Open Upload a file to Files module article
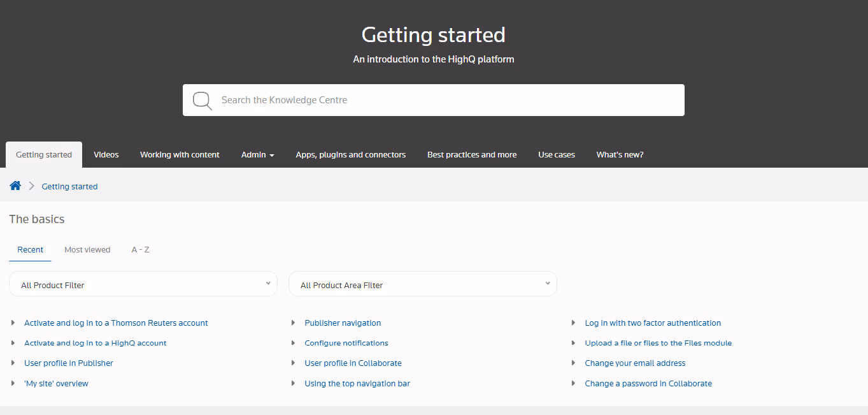This screenshot has height=415, width=868. point(658,343)
